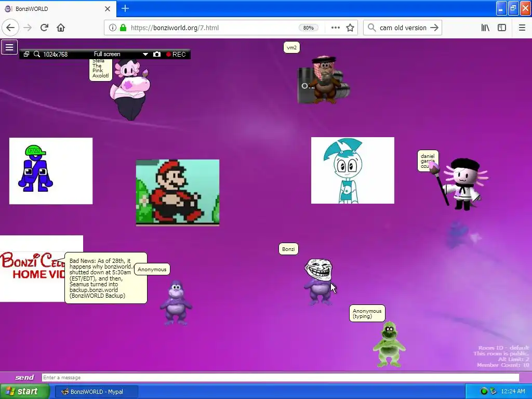Open the page's hamburger menu at top left

pos(9,47)
